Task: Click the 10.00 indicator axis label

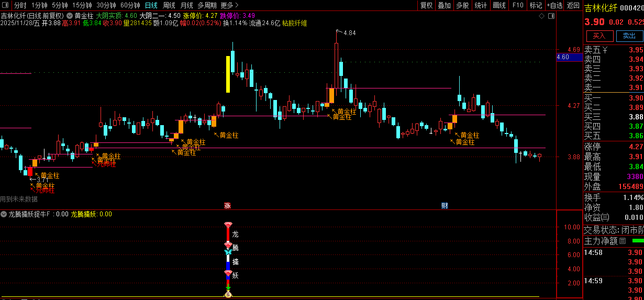Action: point(571,227)
